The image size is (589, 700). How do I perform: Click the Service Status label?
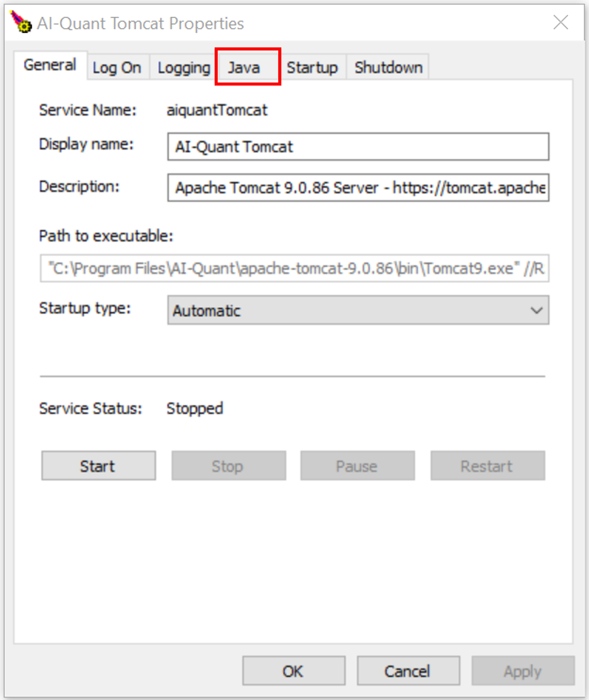pyautogui.click(x=91, y=409)
